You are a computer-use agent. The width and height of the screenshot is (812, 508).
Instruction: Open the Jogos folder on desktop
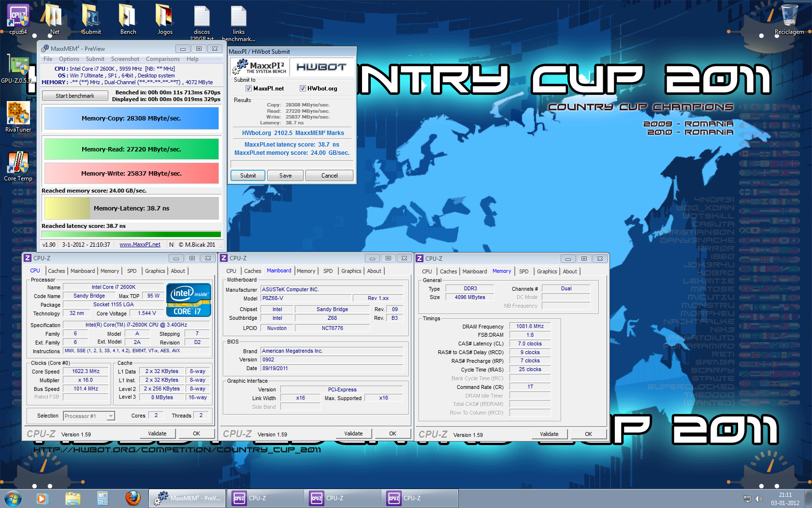pos(165,19)
